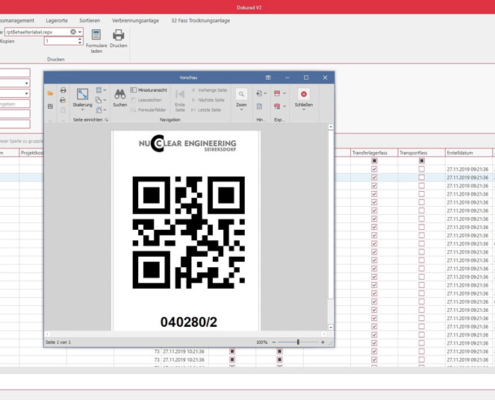The height and width of the screenshot is (400, 495).
Task: Open the export to file dropdown
Action: coord(280,94)
